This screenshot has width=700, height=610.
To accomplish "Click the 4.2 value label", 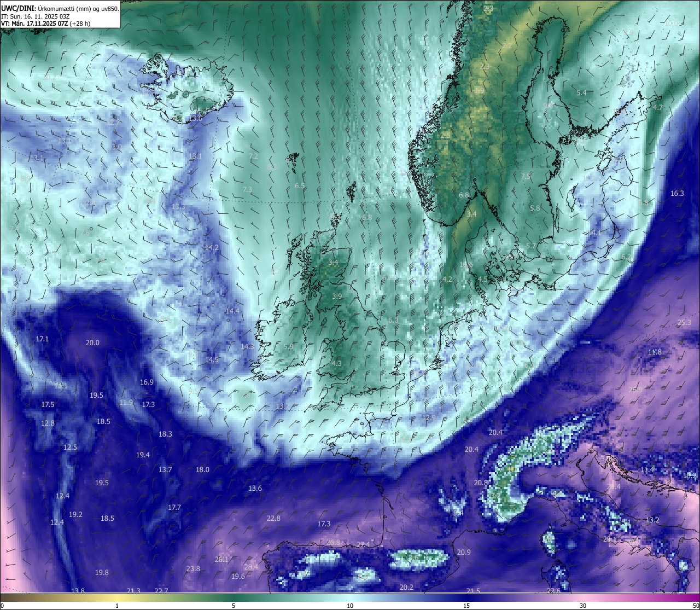I will (447, 280).
